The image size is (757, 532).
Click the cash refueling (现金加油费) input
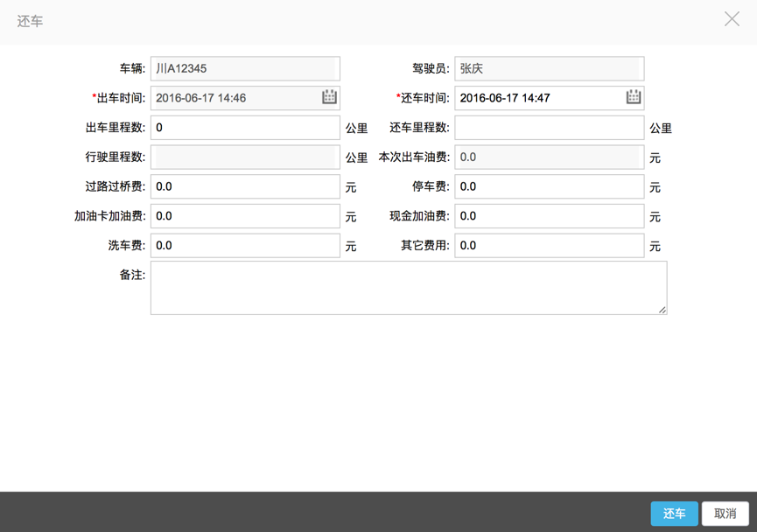tap(549, 215)
